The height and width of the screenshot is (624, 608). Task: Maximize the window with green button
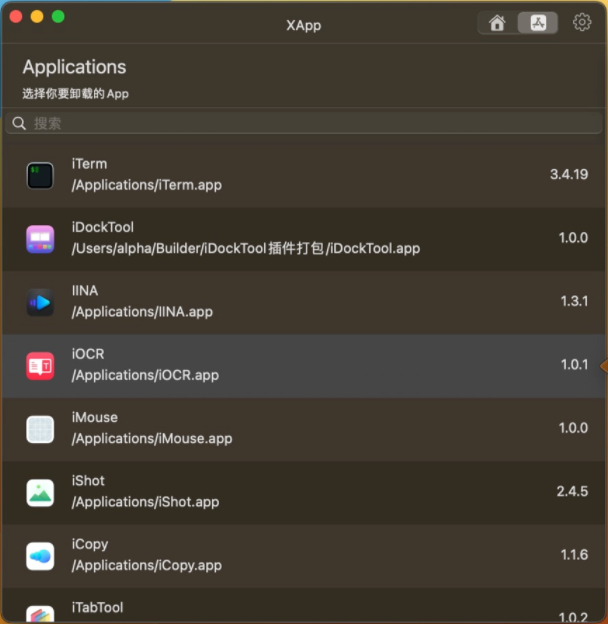click(58, 17)
